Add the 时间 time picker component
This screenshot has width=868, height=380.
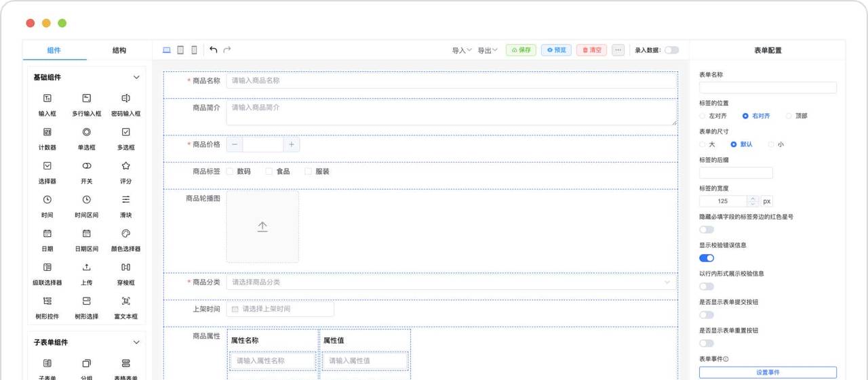pyautogui.click(x=47, y=200)
